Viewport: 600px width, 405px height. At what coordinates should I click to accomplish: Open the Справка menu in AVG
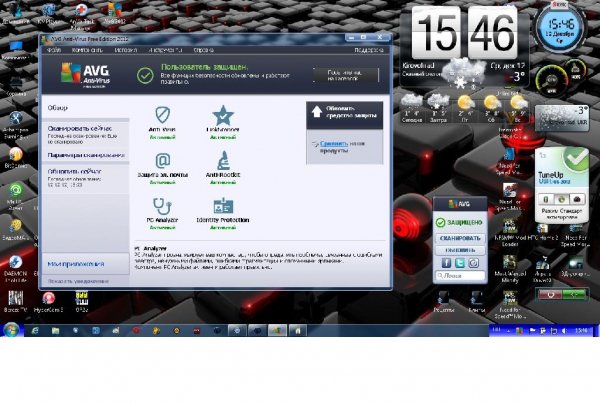(x=203, y=50)
